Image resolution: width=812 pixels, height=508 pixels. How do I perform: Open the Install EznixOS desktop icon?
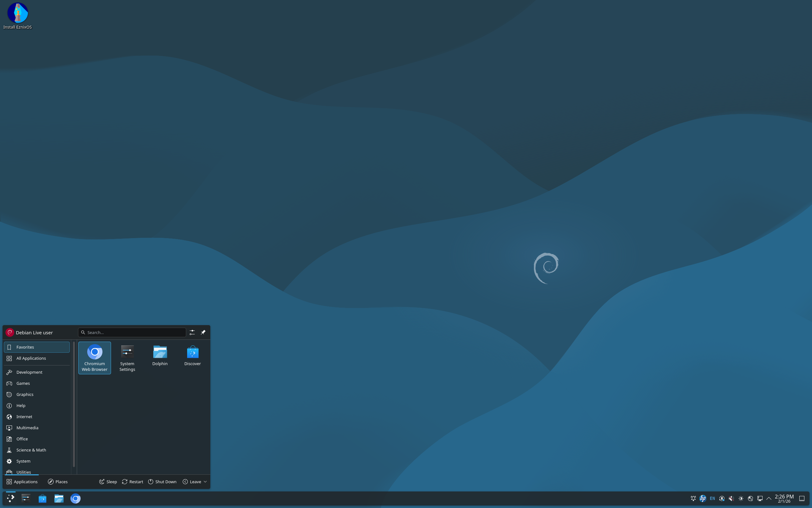(17, 16)
